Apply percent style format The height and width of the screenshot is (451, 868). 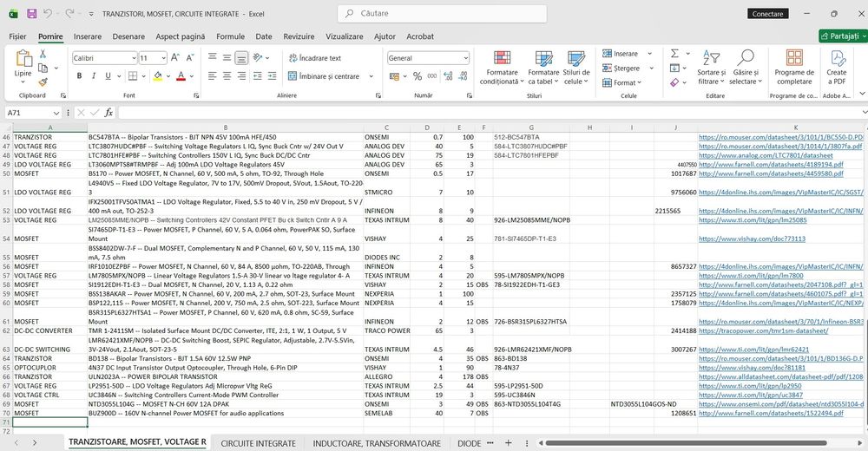click(418, 75)
